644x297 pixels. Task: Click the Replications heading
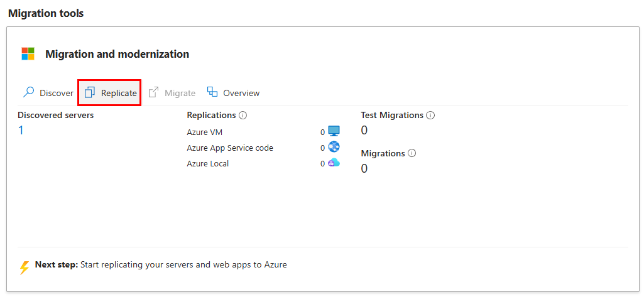212,116
